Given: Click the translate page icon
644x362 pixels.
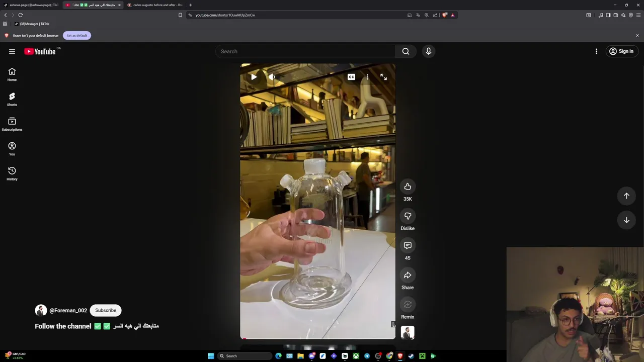Looking at the screenshot, I should click(x=418, y=15).
